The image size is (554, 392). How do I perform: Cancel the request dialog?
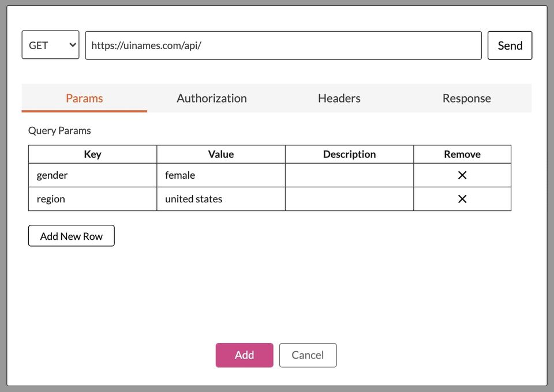coord(308,355)
